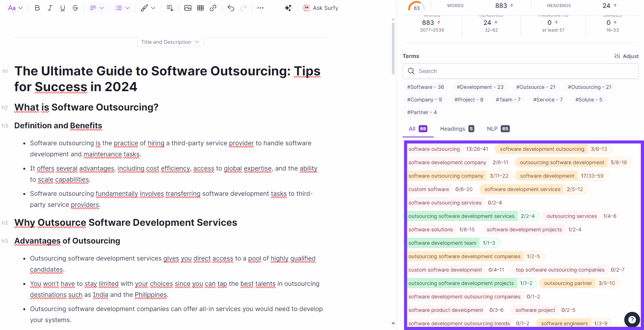Ask Surfy for writing help
The height and width of the screenshot is (330, 644).
coord(321,8)
